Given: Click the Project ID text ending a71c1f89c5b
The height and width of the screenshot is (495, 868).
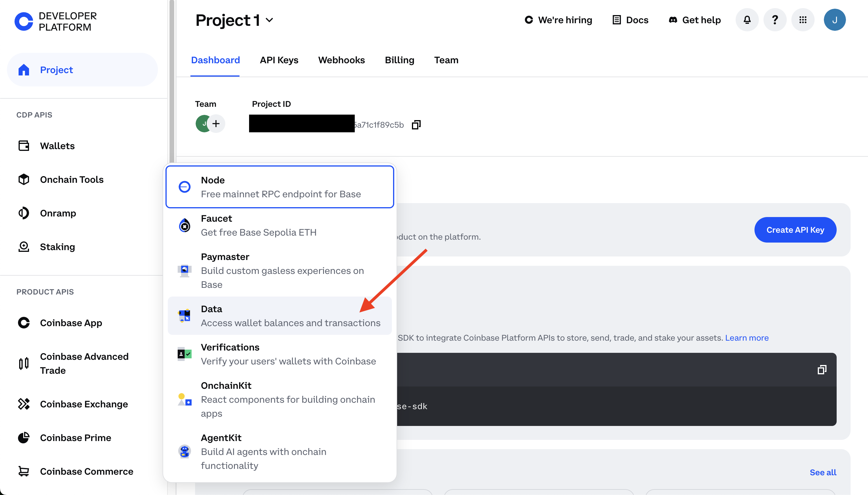Looking at the screenshot, I should coord(379,125).
